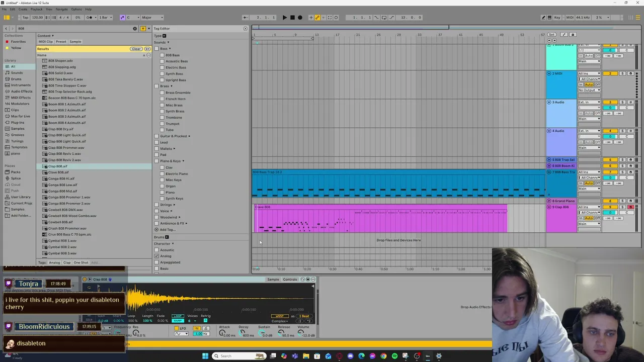This screenshot has width=644, height=362.
Task: Go to previous locator arrow
Action: [549, 40]
